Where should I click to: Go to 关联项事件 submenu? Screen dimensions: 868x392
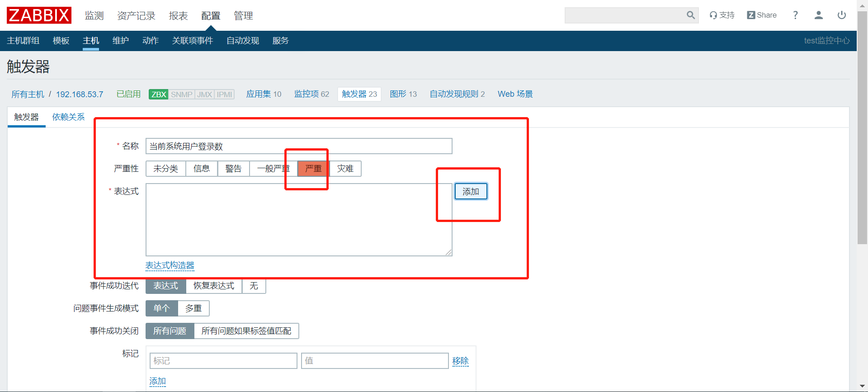193,41
